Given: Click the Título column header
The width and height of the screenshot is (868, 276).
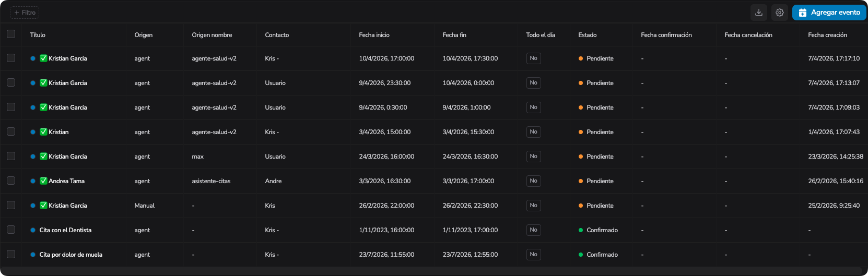Looking at the screenshot, I should coord(38,35).
